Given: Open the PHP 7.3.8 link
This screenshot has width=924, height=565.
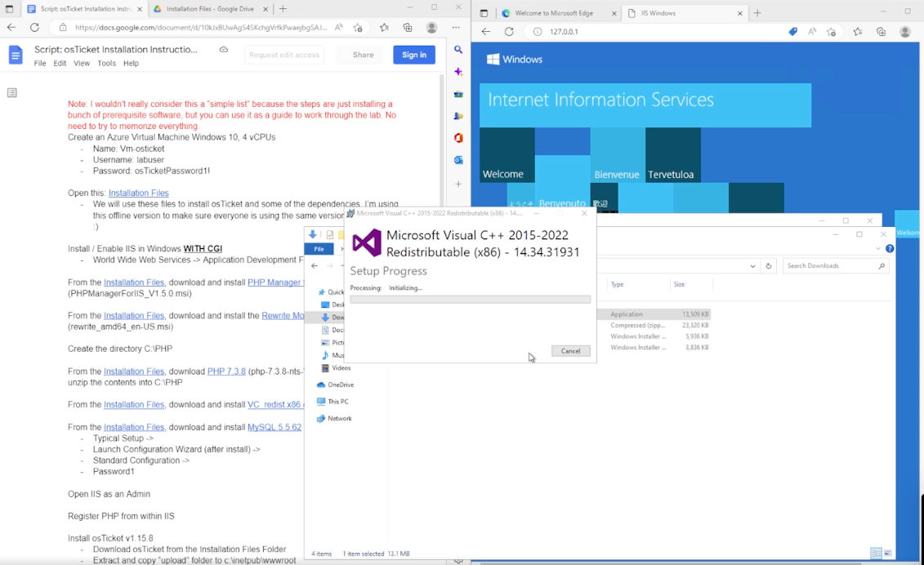Looking at the screenshot, I should [x=226, y=371].
